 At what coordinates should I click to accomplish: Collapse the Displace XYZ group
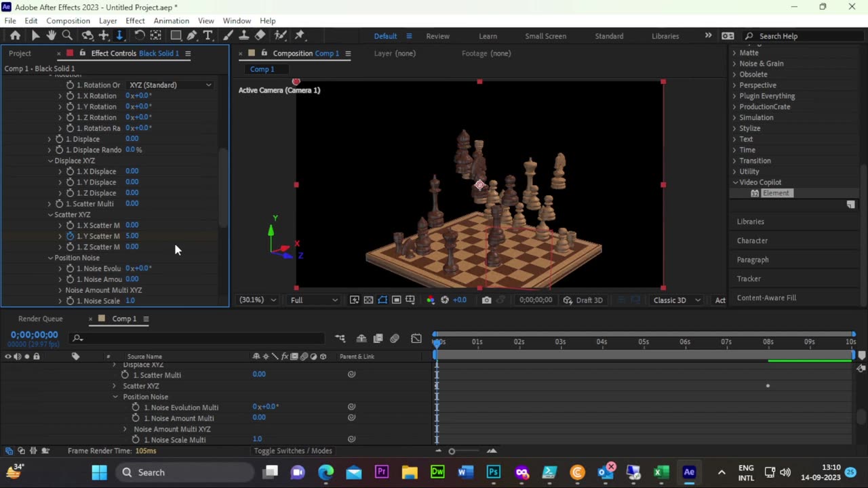tap(50, 161)
